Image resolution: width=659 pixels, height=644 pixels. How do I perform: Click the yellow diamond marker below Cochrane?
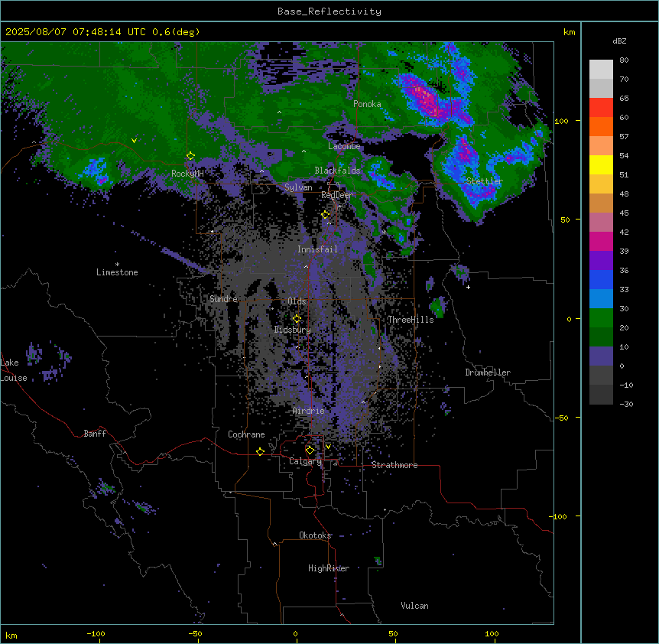(x=260, y=451)
